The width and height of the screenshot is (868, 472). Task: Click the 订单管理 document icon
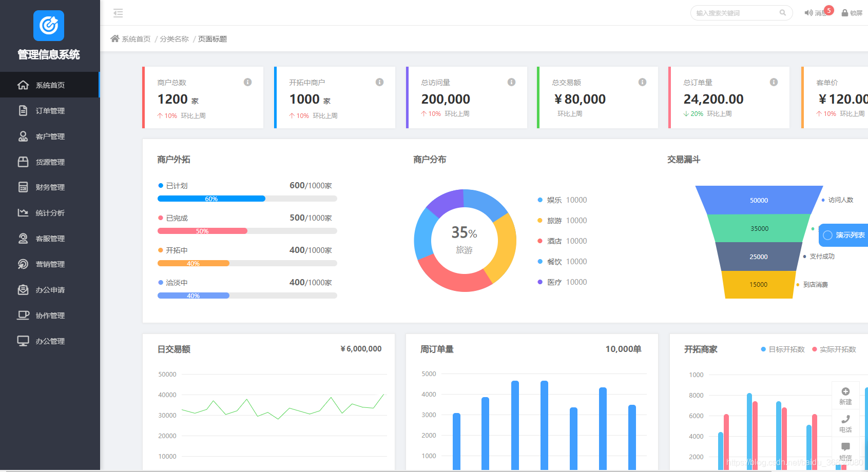coord(23,110)
